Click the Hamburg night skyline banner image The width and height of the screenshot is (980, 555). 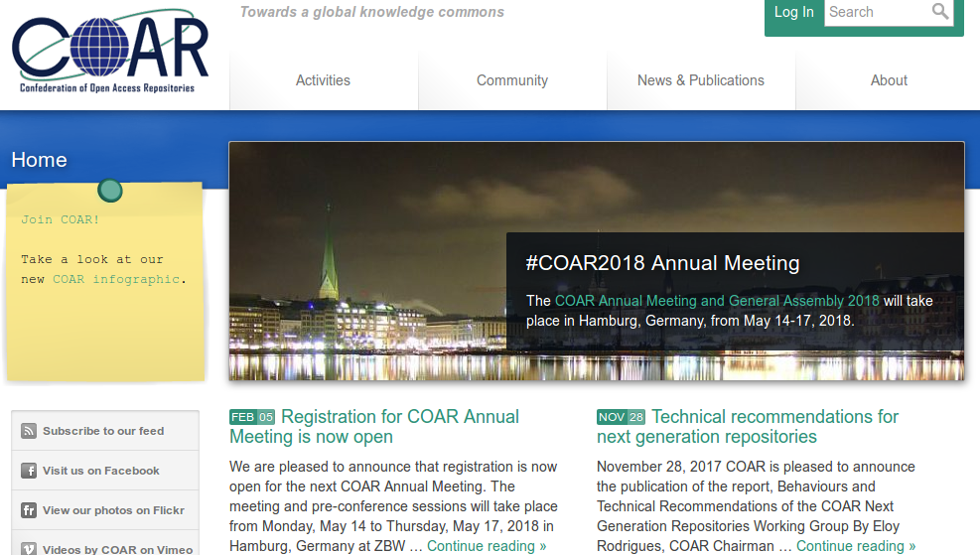click(367, 260)
